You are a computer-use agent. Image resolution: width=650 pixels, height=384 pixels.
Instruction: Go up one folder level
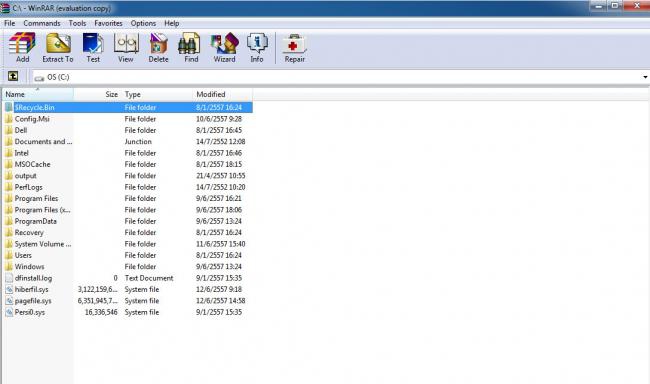(13, 76)
